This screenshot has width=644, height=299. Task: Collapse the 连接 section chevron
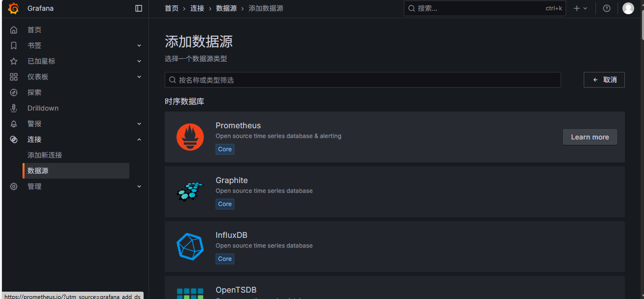click(139, 139)
